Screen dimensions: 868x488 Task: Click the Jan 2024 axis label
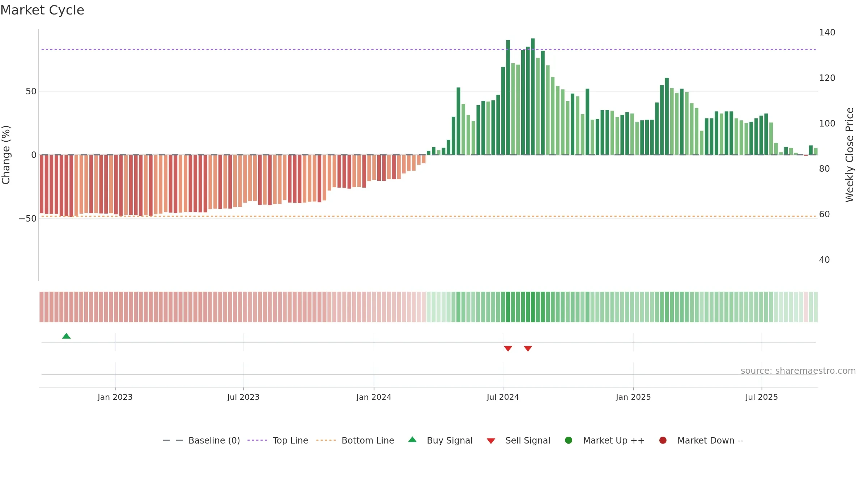(374, 397)
